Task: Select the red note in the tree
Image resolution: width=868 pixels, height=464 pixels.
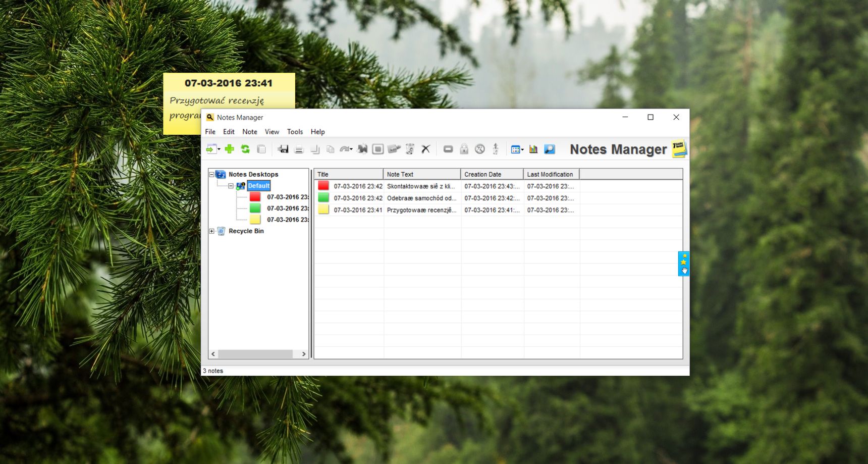Action: coord(279,197)
